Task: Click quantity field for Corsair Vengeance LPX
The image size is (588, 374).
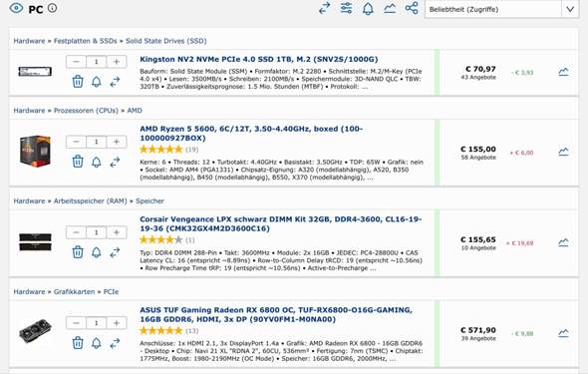Action: pos(97,232)
